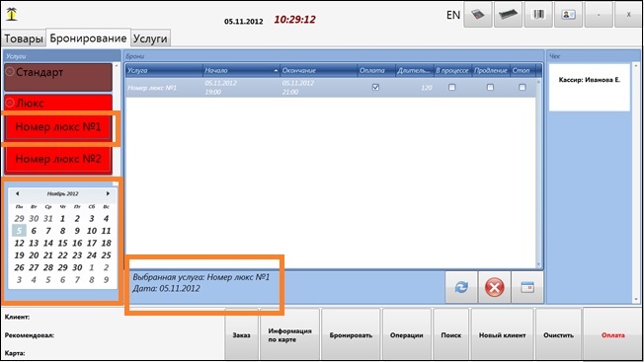Click the Заказ button
644x362 pixels.
241,335
